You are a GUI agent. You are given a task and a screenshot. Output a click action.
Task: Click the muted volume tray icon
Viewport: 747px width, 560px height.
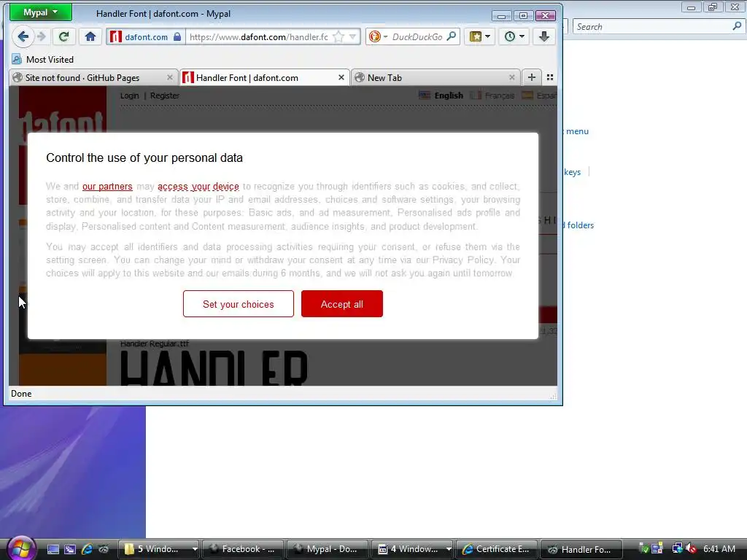(x=692, y=548)
